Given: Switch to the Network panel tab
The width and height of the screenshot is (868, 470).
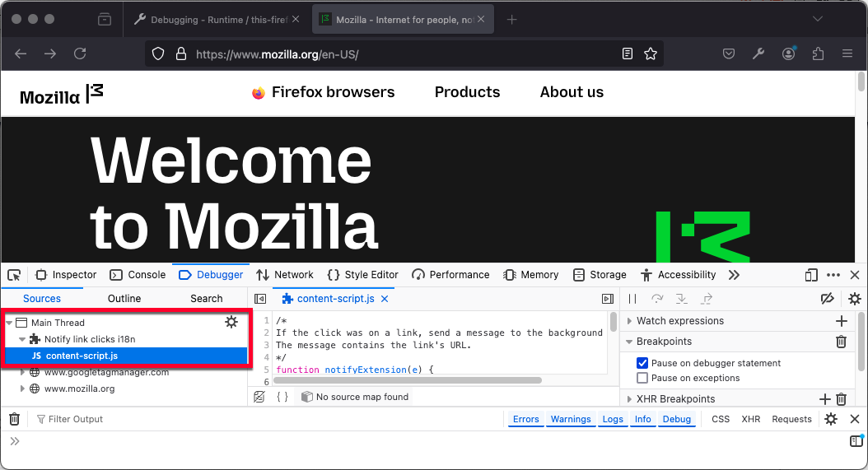Looking at the screenshot, I should [x=285, y=275].
